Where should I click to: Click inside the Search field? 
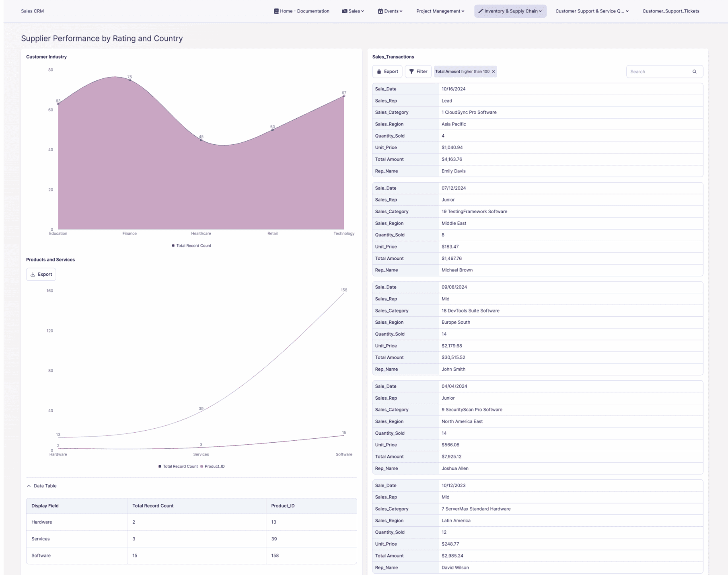(660, 71)
